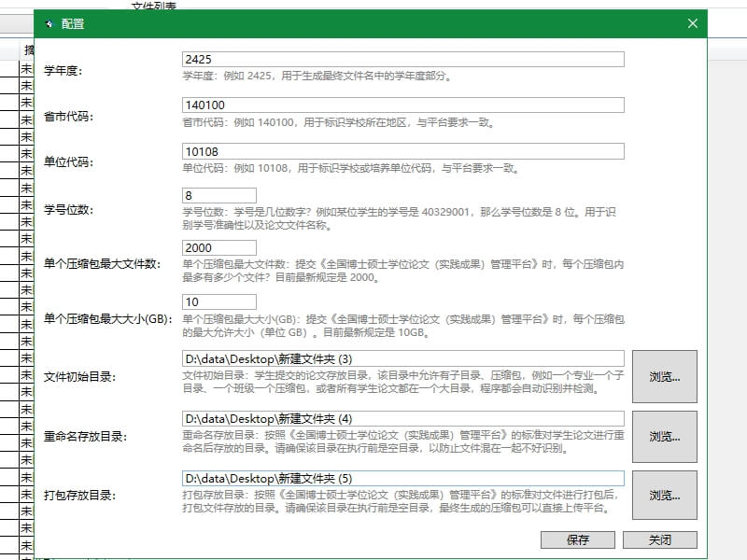Select the 文件列表 tab behind the dialog
The height and width of the screenshot is (560, 747).
[x=152, y=5]
